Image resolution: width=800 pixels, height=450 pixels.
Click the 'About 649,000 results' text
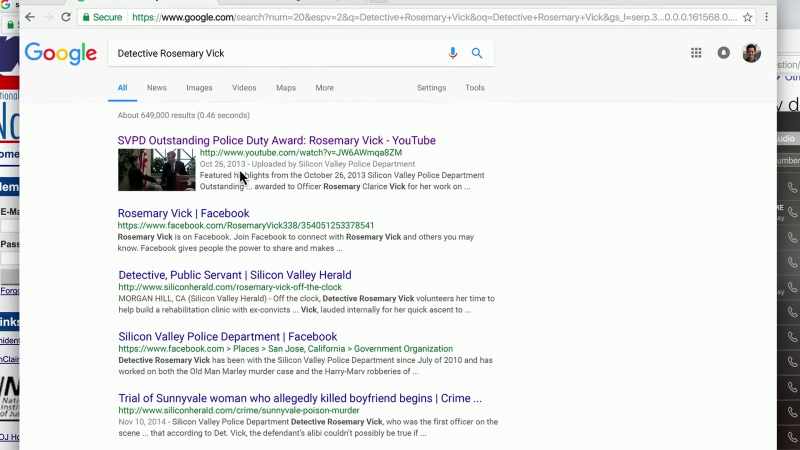184,115
